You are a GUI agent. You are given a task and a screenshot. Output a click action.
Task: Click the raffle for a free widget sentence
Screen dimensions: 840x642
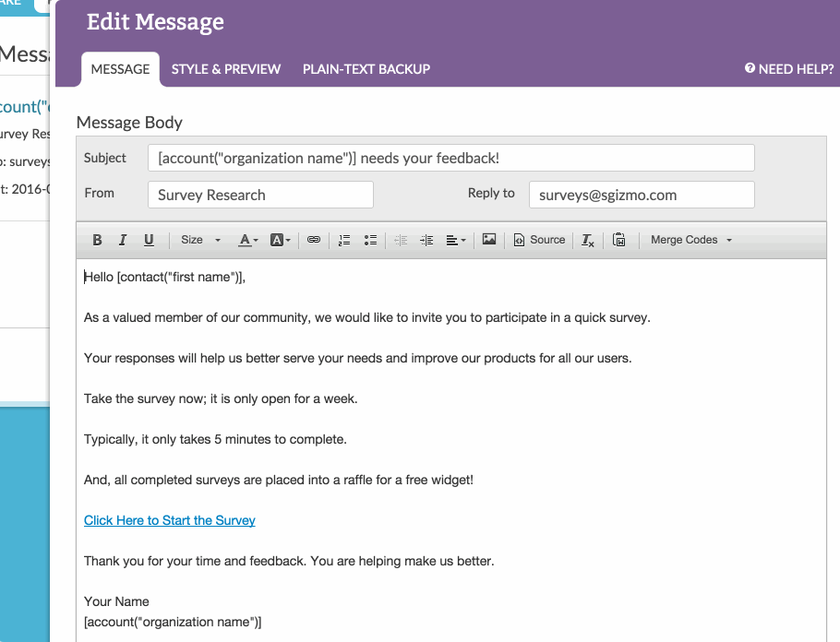pos(279,480)
